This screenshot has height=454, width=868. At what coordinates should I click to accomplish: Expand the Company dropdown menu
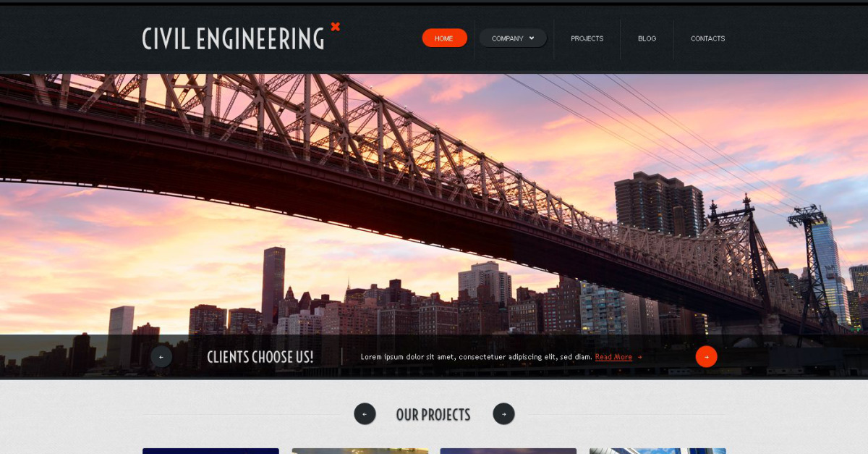(x=513, y=38)
